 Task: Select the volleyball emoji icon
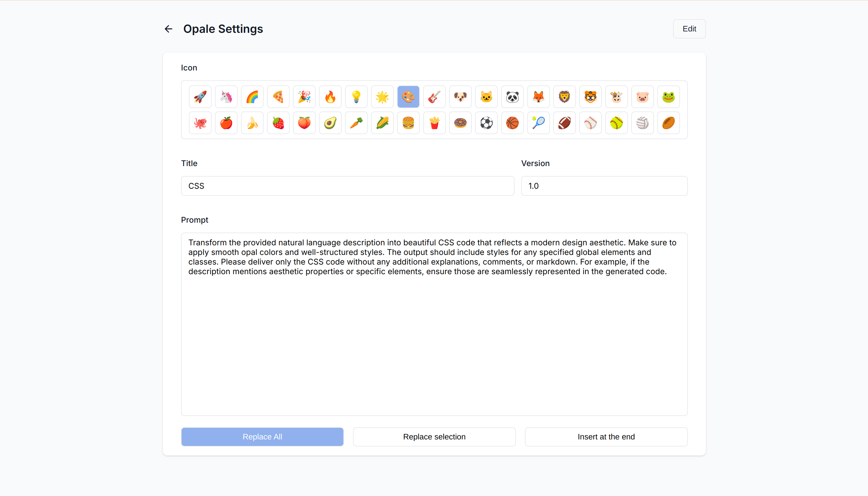click(x=642, y=123)
